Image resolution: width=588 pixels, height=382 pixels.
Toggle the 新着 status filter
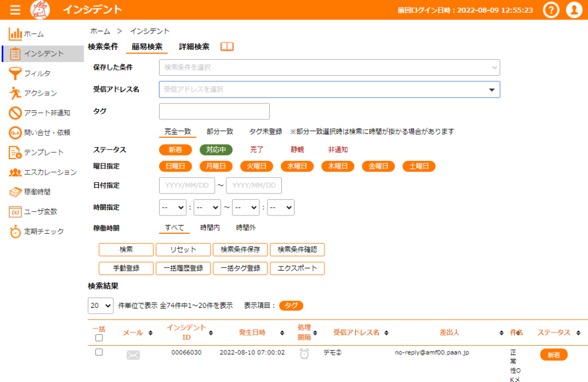point(175,150)
